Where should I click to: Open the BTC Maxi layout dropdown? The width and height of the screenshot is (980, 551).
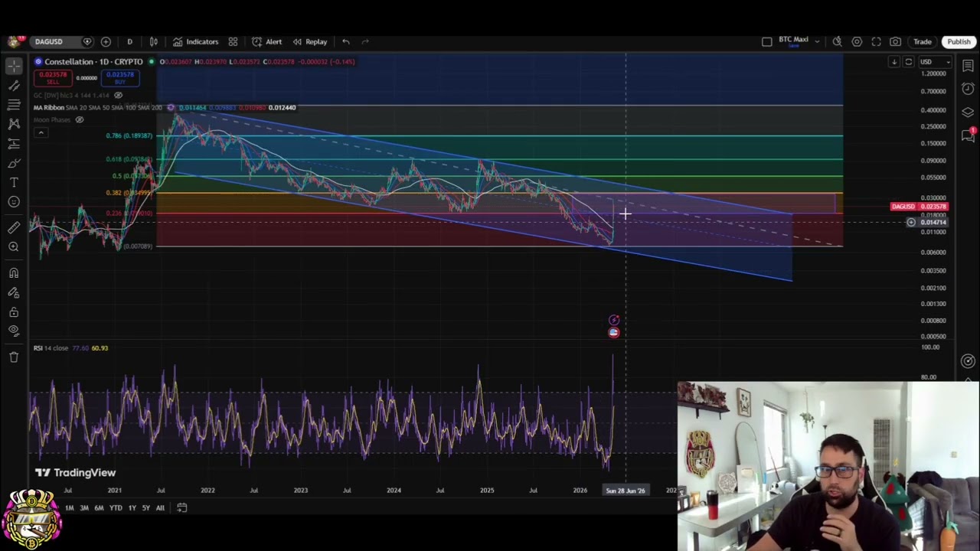(x=799, y=41)
